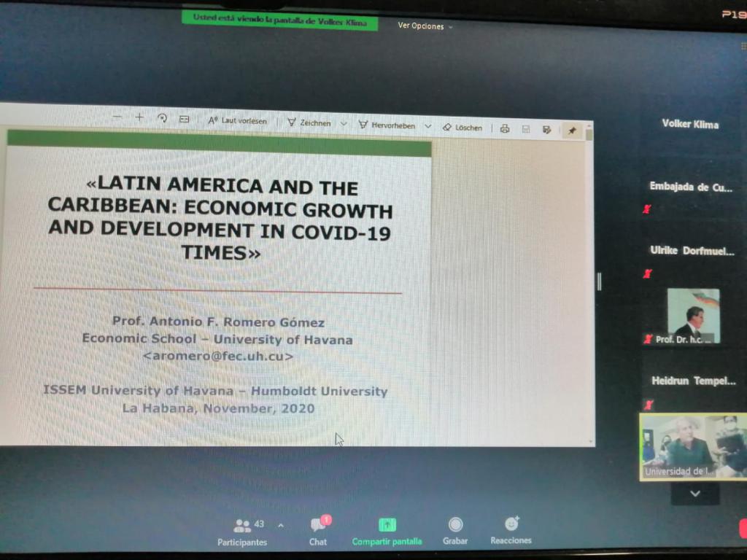Click the panel divider handle beside the shared screen

tap(600, 282)
